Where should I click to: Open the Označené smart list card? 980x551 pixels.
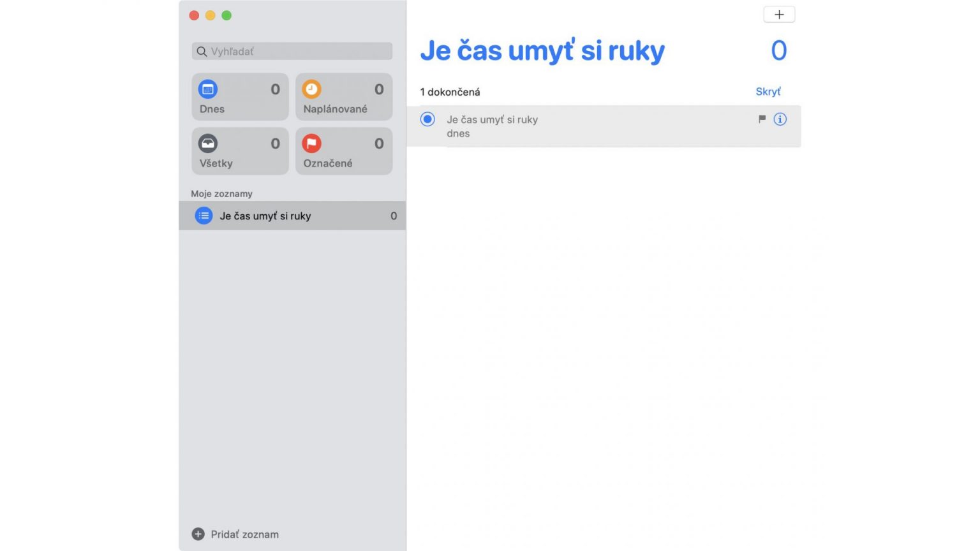pyautogui.click(x=344, y=151)
